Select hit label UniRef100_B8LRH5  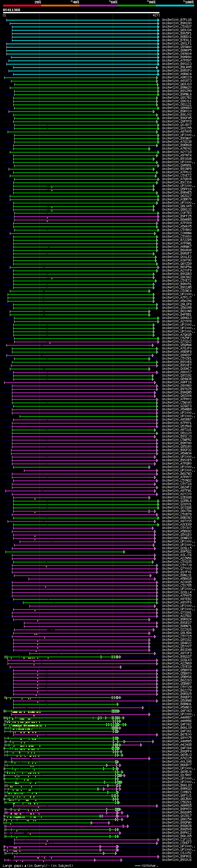click(x=177, y=67)
